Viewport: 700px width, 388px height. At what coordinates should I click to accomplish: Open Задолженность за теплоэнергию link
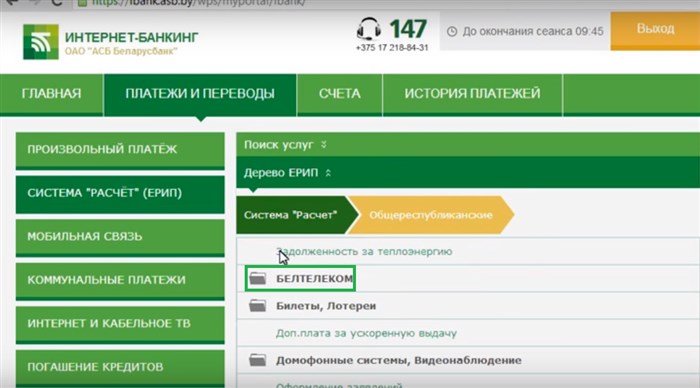364,251
